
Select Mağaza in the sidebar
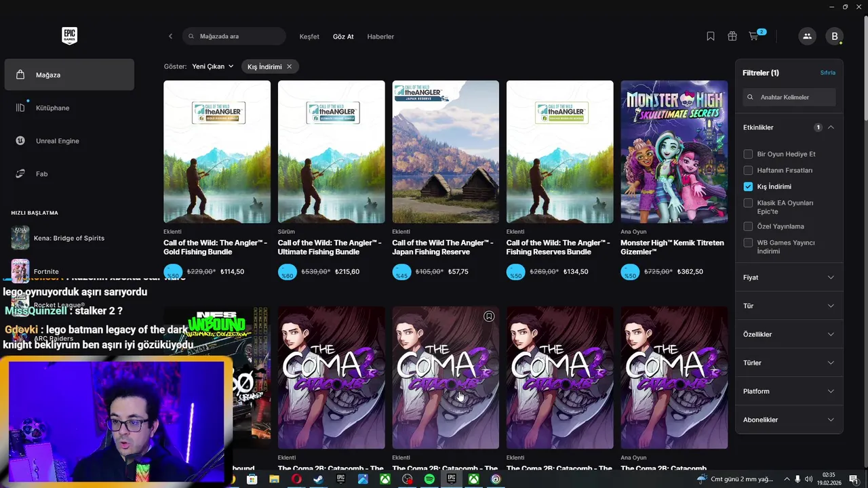click(x=69, y=75)
